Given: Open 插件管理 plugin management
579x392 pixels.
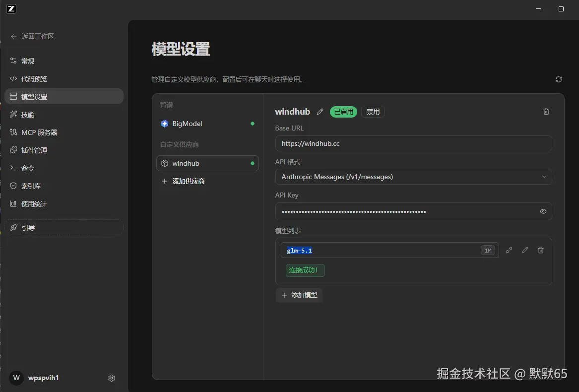Looking at the screenshot, I should pos(64,150).
